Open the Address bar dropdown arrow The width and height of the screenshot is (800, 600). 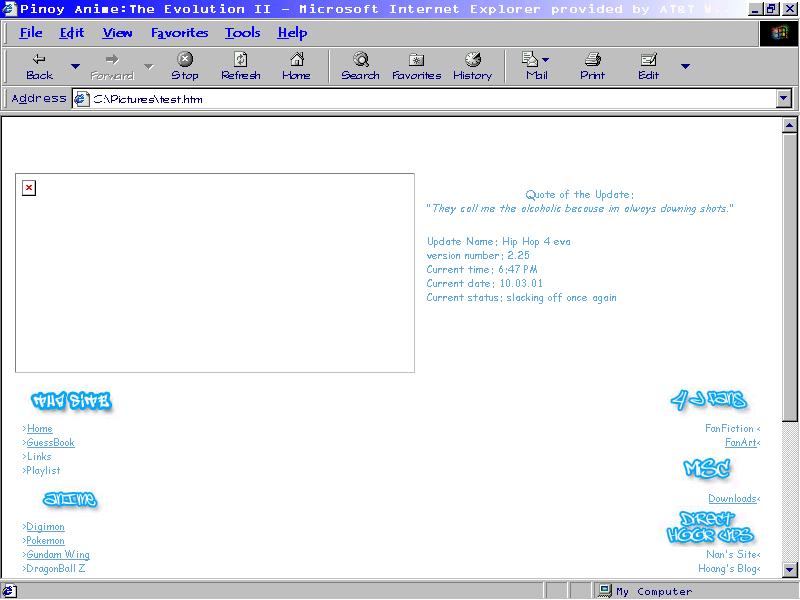click(x=783, y=99)
